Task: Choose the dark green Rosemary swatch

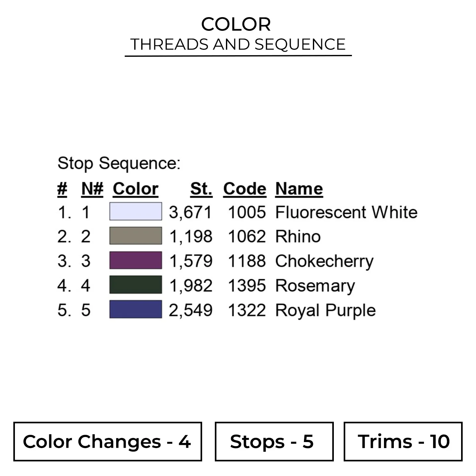Action: pos(136,285)
